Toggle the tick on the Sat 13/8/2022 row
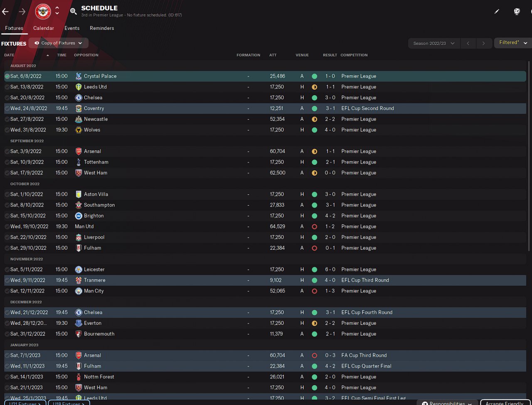 7,87
